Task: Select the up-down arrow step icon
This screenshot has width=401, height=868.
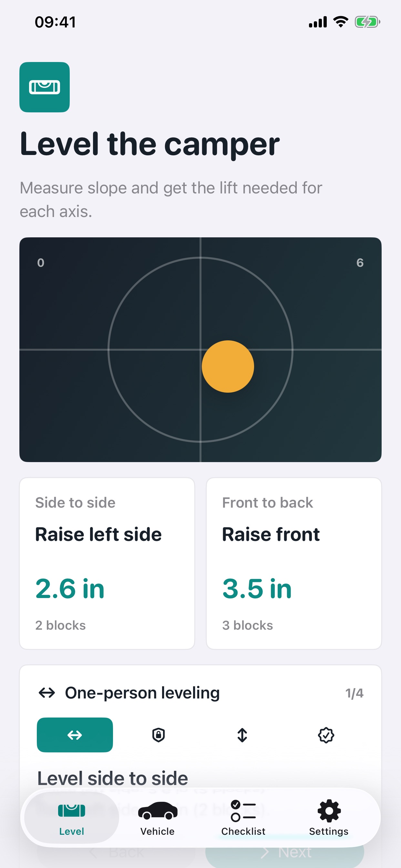Action: (x=242, y=735)
